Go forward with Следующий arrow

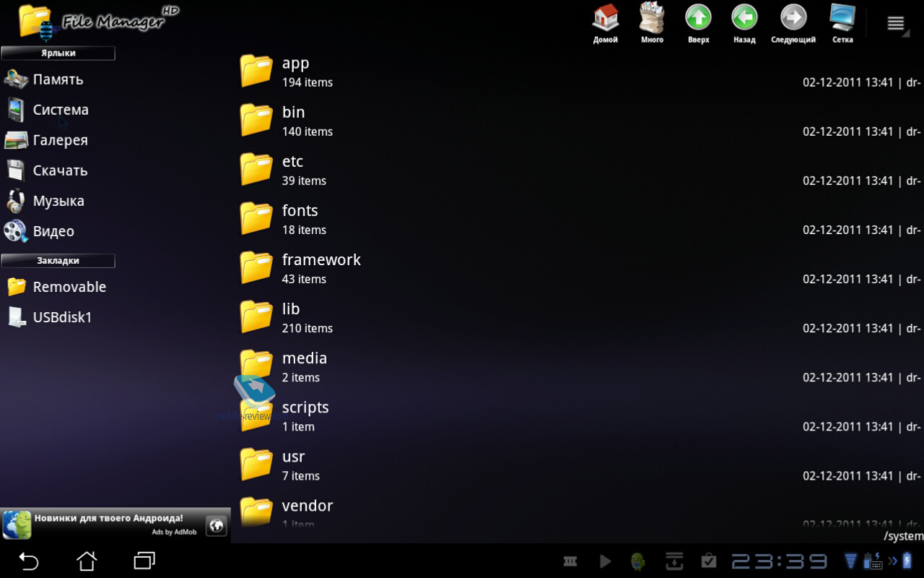[x=793, y=23]
